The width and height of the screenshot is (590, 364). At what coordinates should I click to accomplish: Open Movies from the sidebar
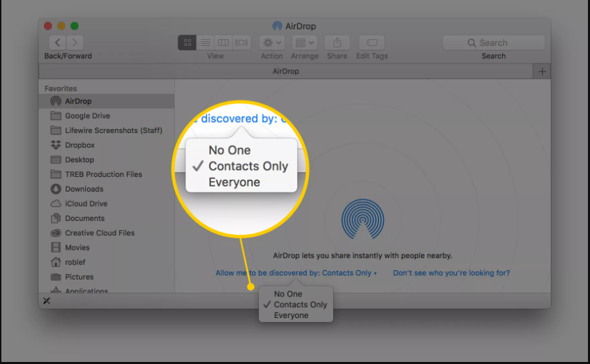[x=107, y=248]
